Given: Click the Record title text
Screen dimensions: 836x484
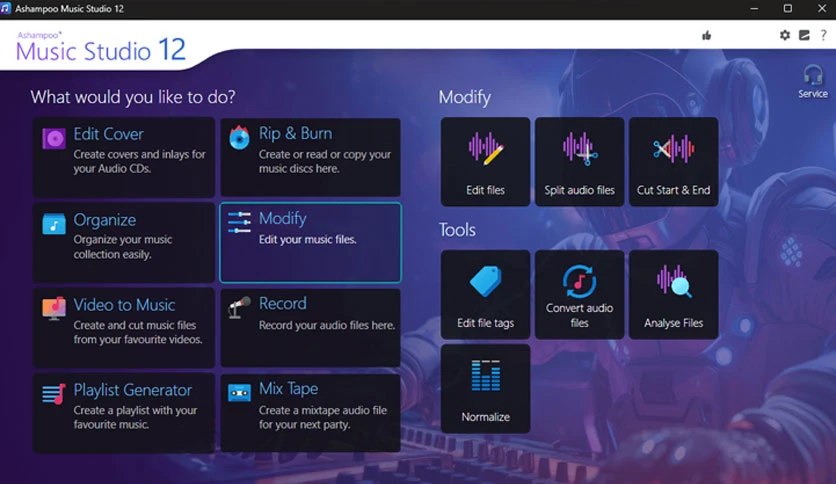Looking at the screenshot, I should (x=283, y=304).
